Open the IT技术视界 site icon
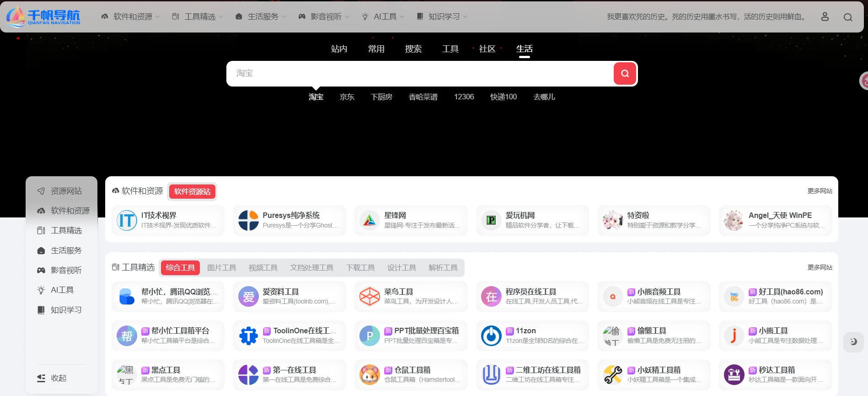 [x=127, y=220]
